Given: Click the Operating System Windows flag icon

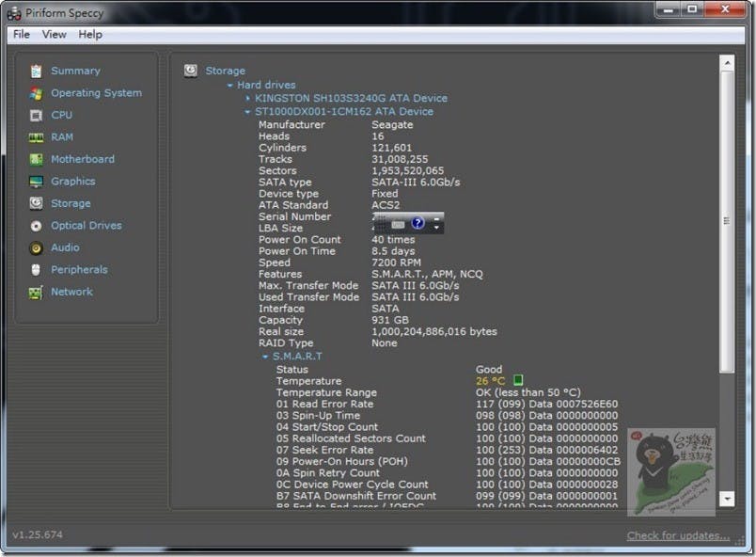Looking at the screenshot, I should click(36, 93).
